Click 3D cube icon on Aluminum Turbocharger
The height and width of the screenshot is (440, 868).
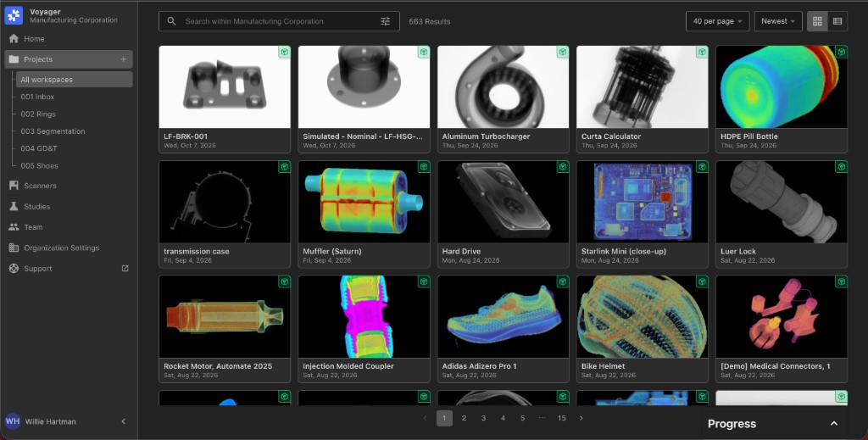[563, 52]
